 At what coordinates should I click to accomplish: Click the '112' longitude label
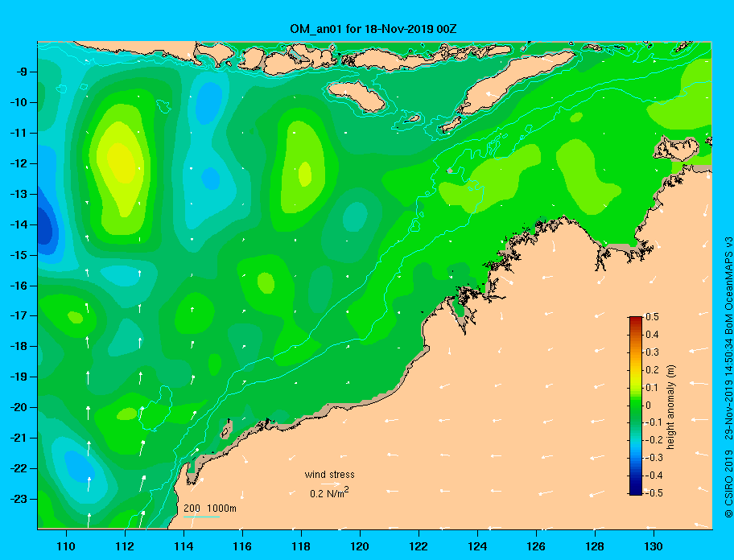point(125,546)
